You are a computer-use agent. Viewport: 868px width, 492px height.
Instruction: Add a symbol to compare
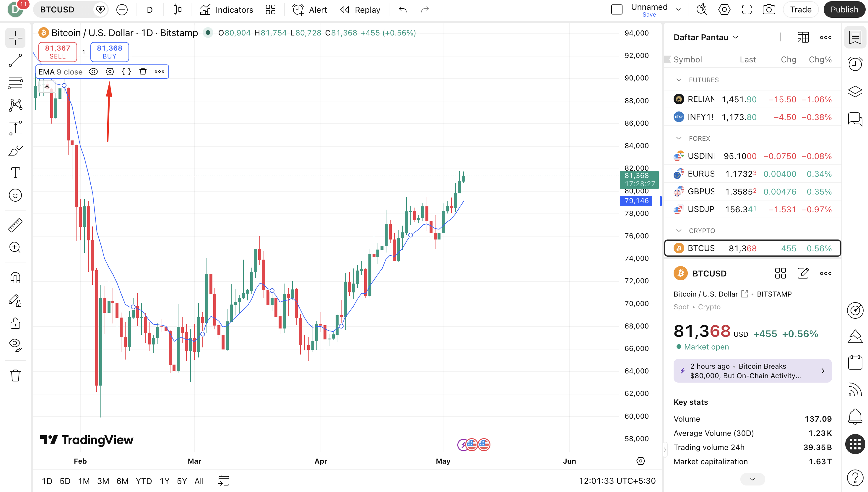pos(122,10)
